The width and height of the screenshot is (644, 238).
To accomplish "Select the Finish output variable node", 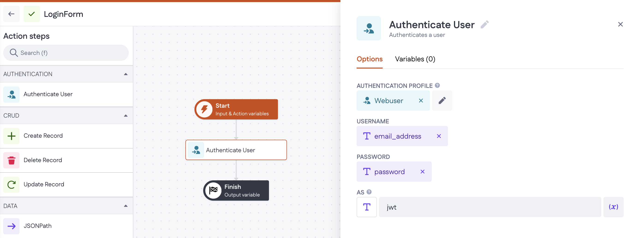I will point(236,190).
